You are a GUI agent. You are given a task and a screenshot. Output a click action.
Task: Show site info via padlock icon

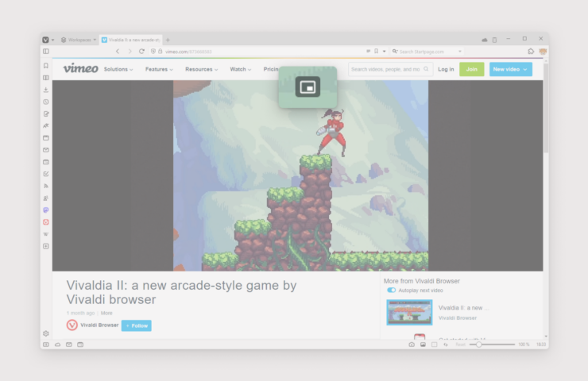[x=161, y=52]
